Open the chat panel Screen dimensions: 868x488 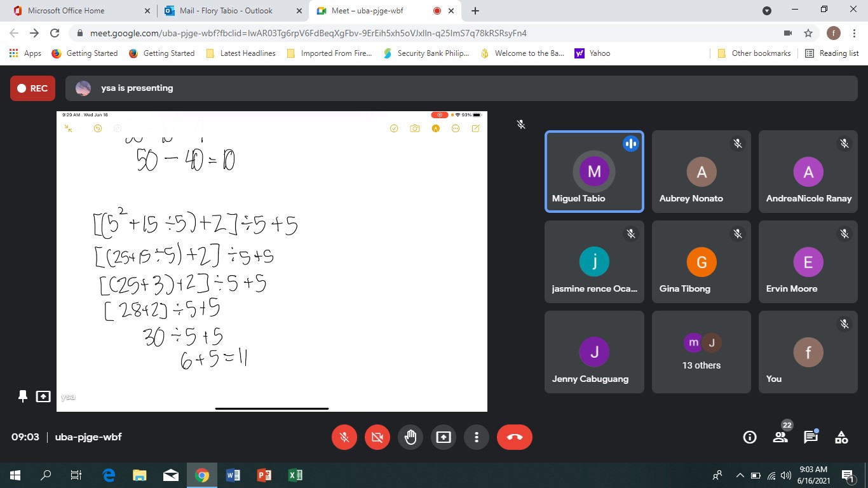810,437
